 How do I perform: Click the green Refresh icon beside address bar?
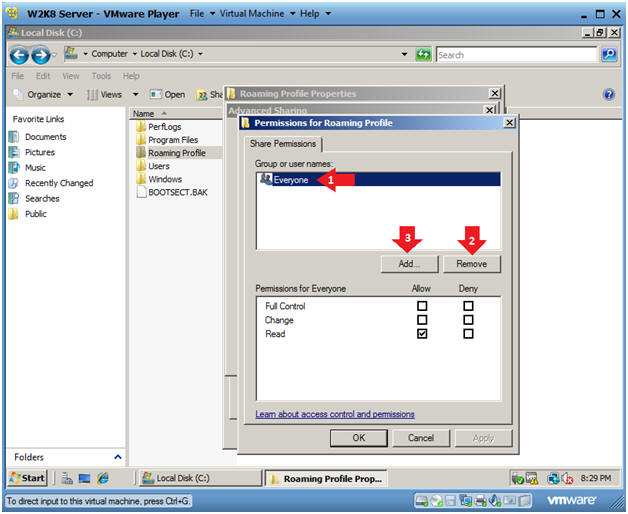(x=423, y=54)
